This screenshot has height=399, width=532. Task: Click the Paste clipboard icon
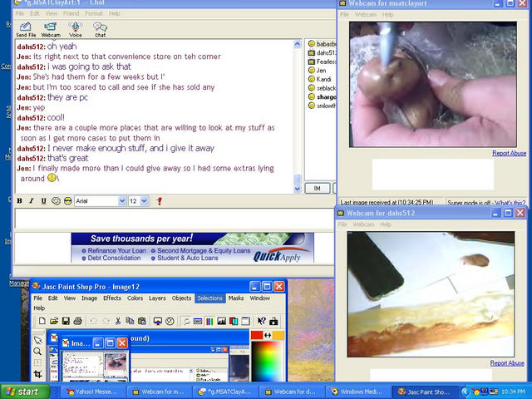[142, 321]
